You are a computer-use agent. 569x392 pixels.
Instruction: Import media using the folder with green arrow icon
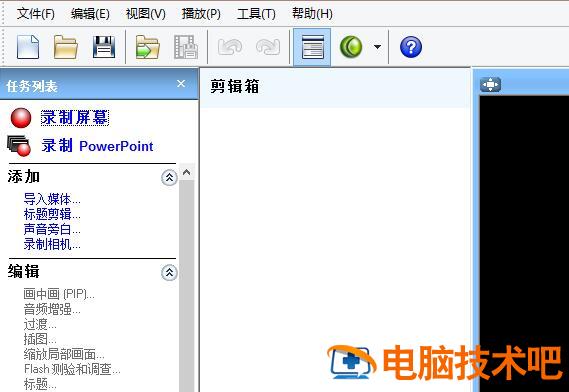click(148, 47)
